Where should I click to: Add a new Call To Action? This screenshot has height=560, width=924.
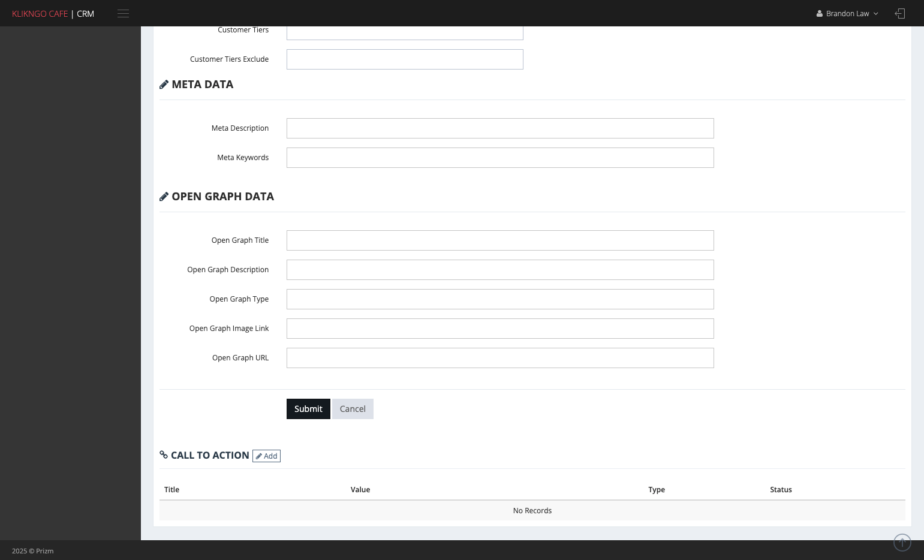pyautogui.click(x=266, y=456)
